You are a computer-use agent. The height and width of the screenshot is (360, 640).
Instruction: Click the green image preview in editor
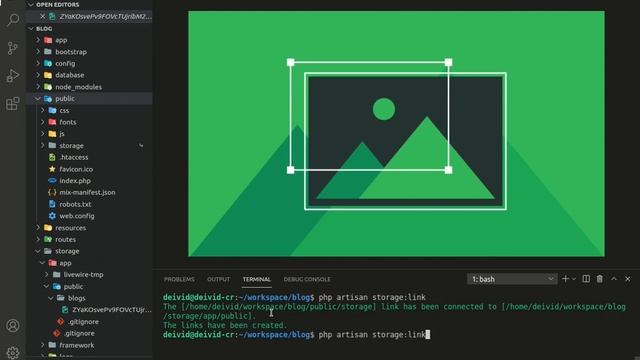pyautogui.click(x=396, y=134)
